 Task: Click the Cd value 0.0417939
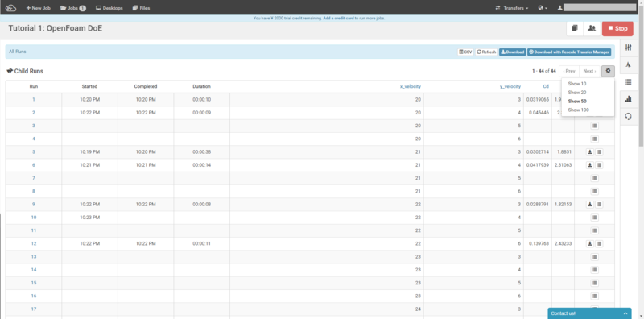(x=538, y=165)
